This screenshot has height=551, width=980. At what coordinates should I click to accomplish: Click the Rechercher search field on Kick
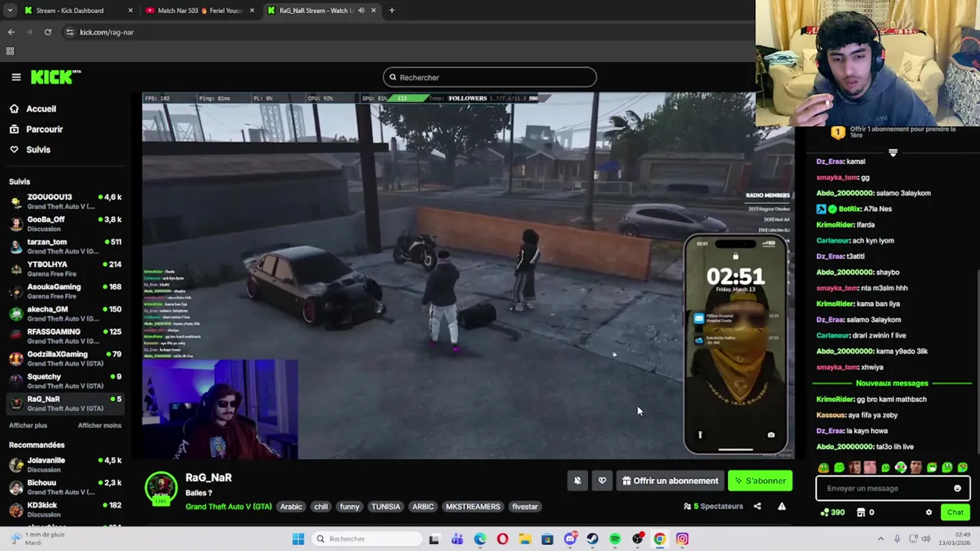click(490, 77)
